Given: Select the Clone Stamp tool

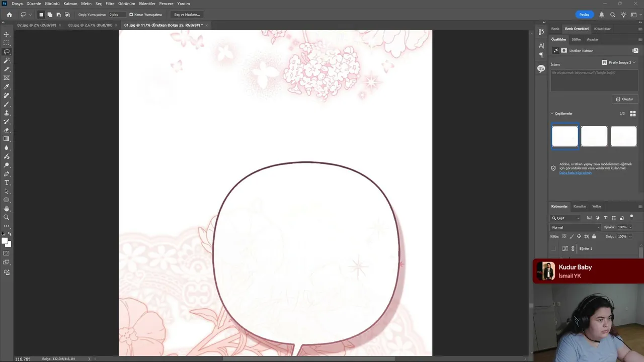Looking at the screenshot, I should click(7, 113).
